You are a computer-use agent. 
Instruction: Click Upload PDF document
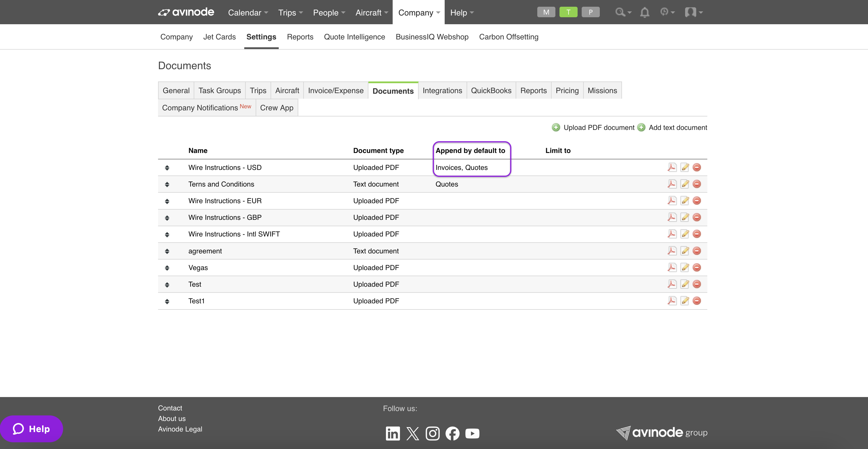coord(593,128)
